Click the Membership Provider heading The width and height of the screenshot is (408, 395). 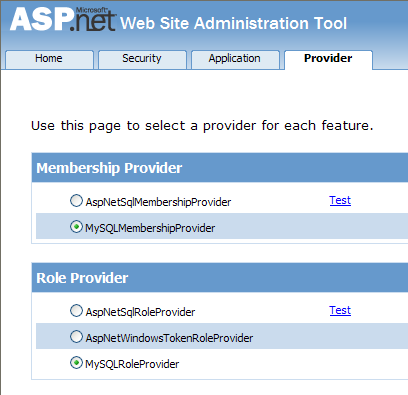[x=109, y=168]
